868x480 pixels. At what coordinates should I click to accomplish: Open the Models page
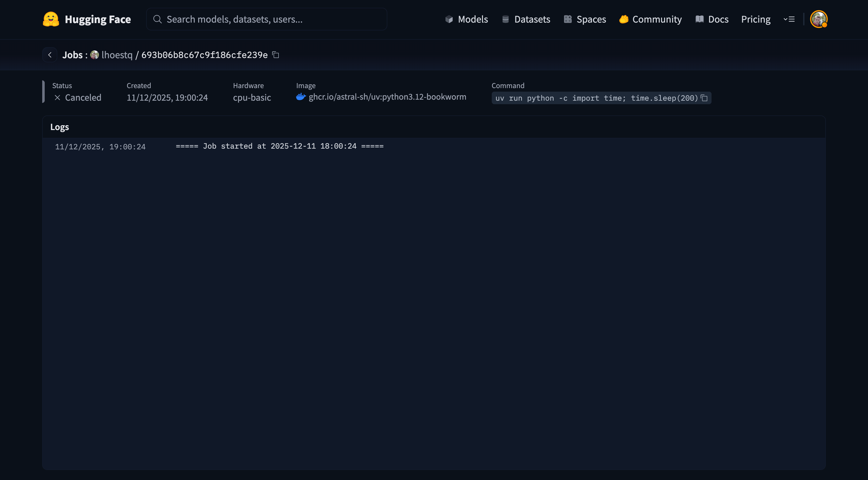click(467, 19)
